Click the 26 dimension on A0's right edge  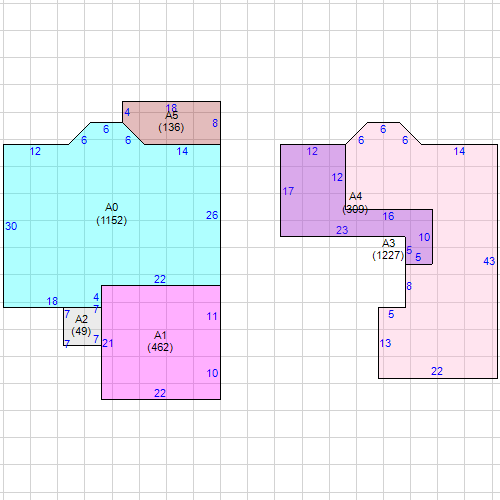212,215
